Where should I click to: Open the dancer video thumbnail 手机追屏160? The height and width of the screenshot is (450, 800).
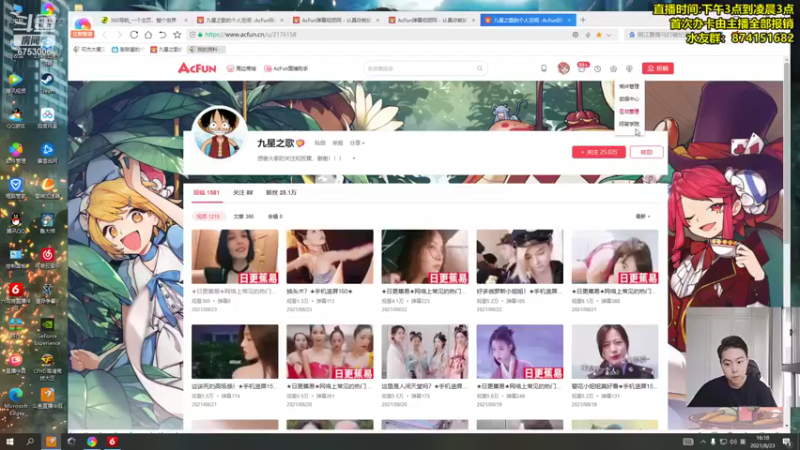pos(330,257)
